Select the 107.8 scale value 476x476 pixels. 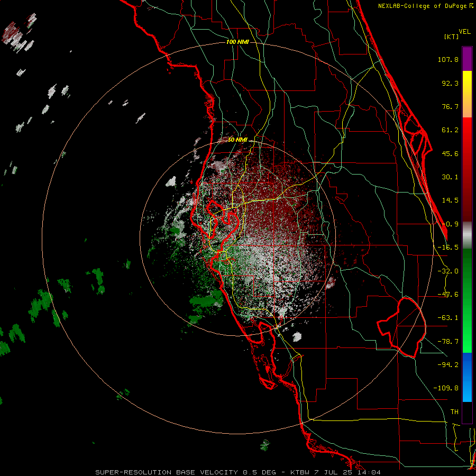pyautogui.click(x=448, y=59)
